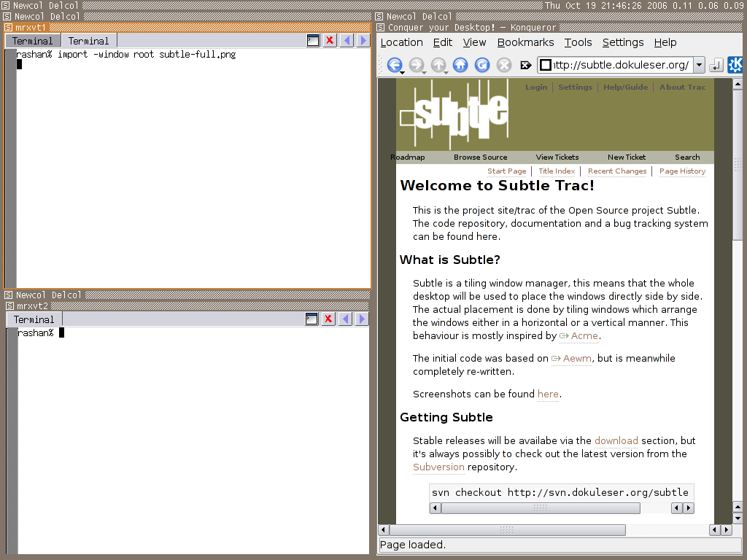This screenshot has width=747, height=560.
Task: Click the Back arrow in Konqueror toolbar
Action: (394, 65)
